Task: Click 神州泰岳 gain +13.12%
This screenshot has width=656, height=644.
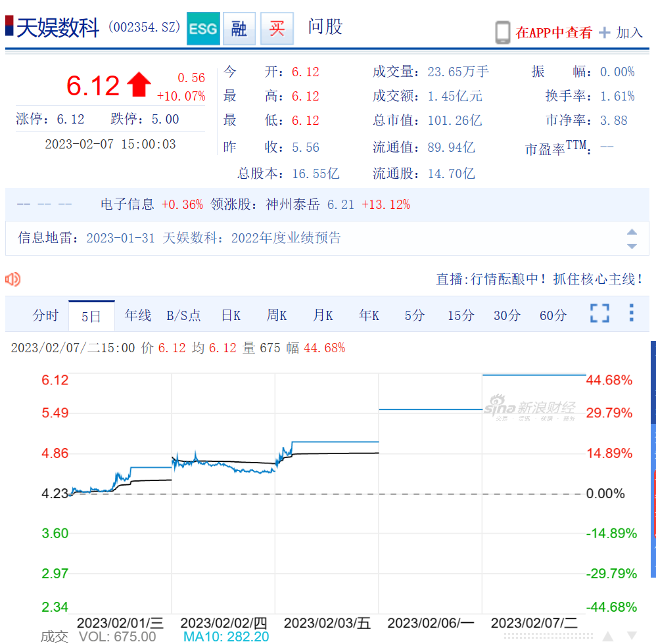Action: point(386,204)
